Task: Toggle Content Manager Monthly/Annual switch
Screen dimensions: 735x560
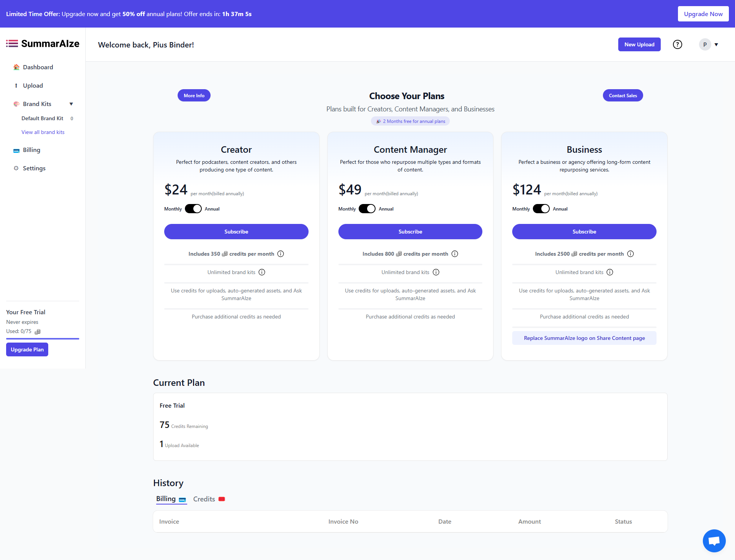Action: click(367, 209)
